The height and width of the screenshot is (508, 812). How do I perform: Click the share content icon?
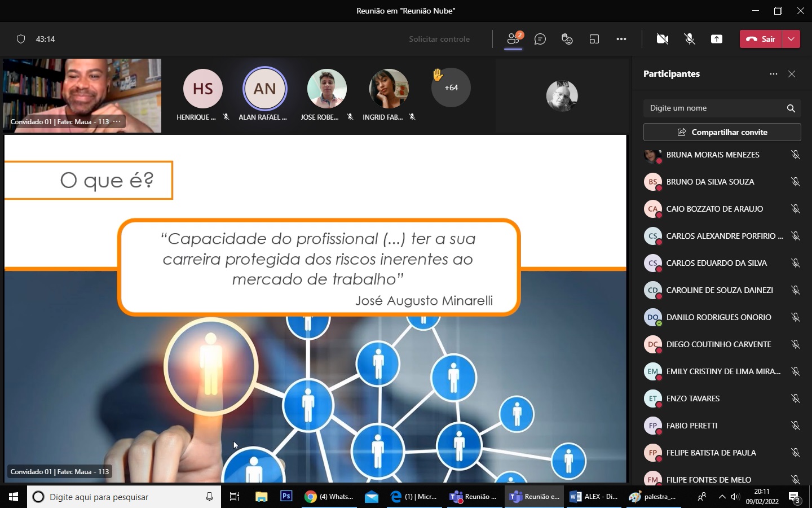(x=717, y=39)
